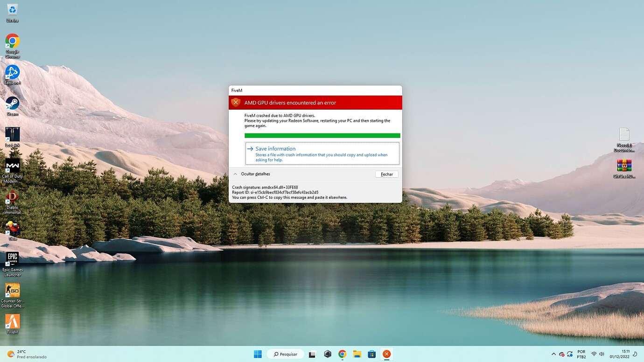Open the weather widget showing 24°C
The image size is (644, 362).
[27, 354]
